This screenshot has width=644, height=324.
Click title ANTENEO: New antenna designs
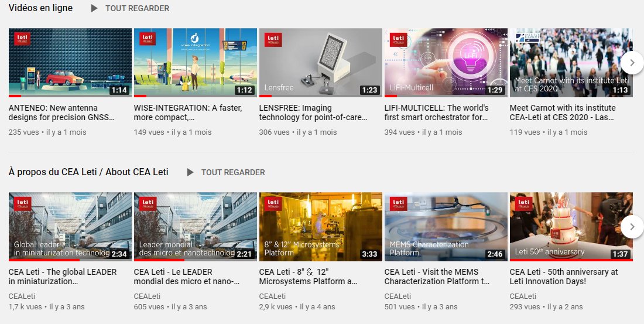tap(61, 112)
